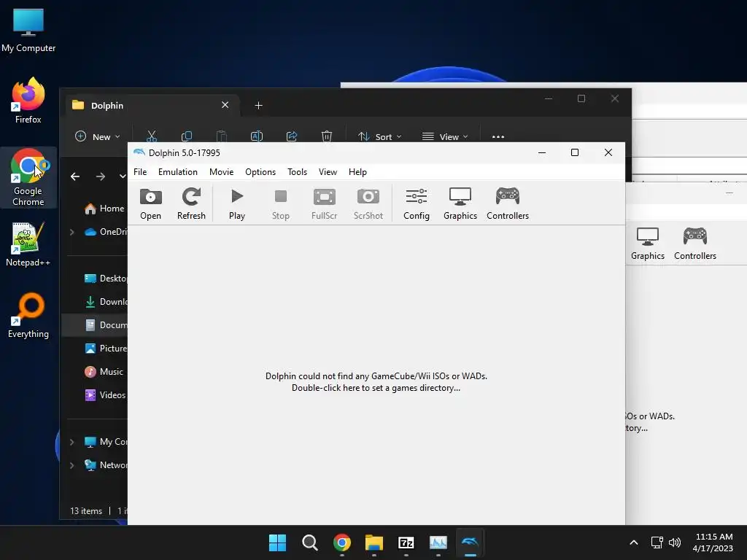
Task: Select Music in Explorer sidebar
Action: coord(104,372)
